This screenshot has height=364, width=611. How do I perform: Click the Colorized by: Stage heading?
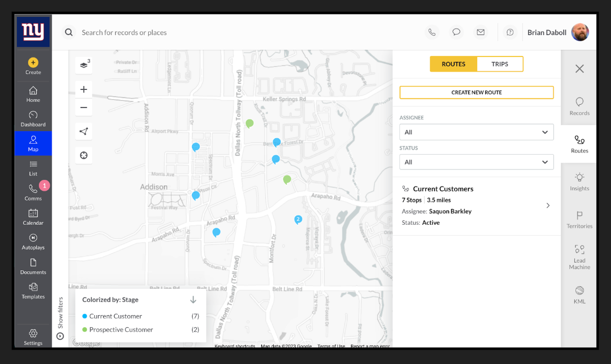[110, 300]
